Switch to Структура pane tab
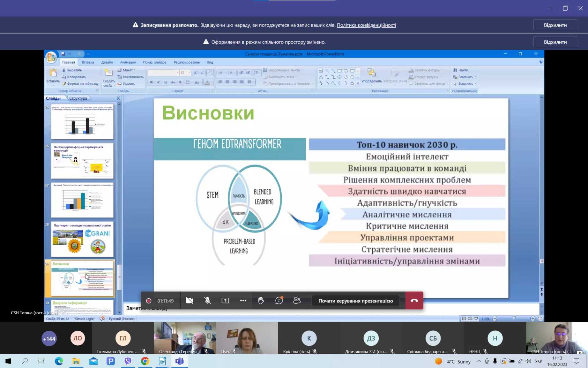588x368 pixels. coord(78,98)
